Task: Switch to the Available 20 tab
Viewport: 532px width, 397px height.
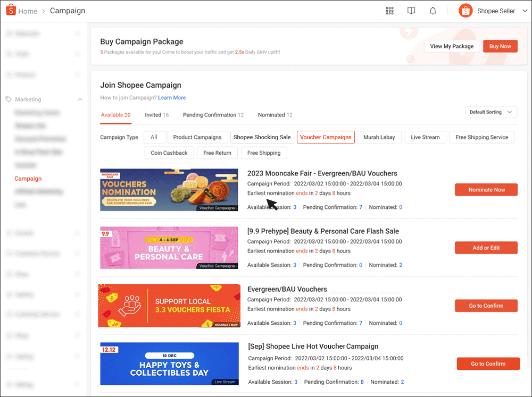Action: 115,115
